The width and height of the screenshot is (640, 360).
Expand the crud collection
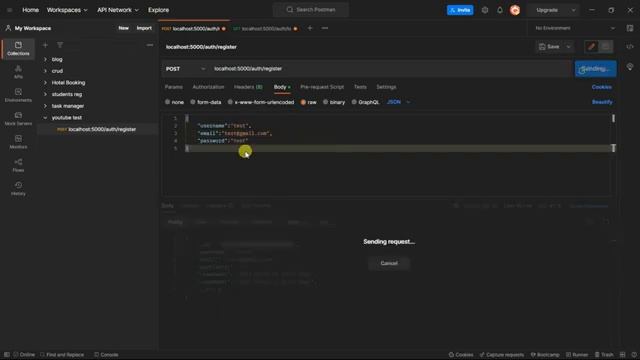[45, 71]
